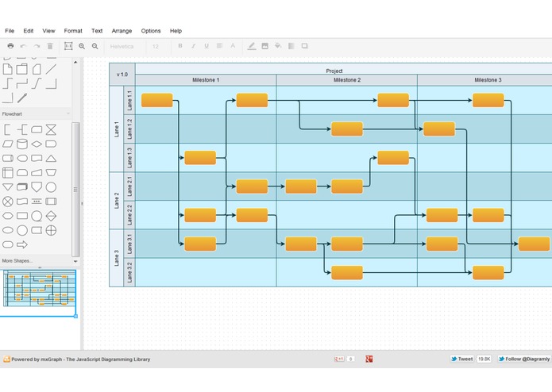Screen dimensions: 552x392
Task: Open the Format menu
Action: tap(73, 31)
